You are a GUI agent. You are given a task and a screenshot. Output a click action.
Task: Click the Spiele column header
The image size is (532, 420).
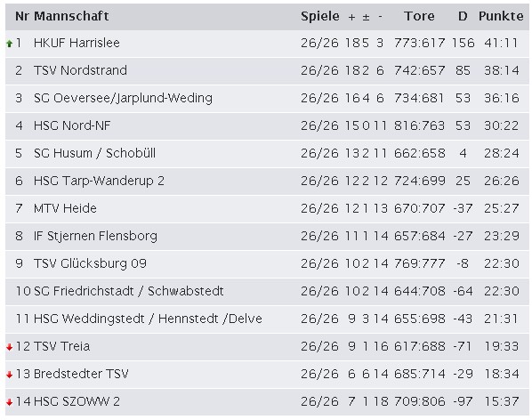coord(320,16)
